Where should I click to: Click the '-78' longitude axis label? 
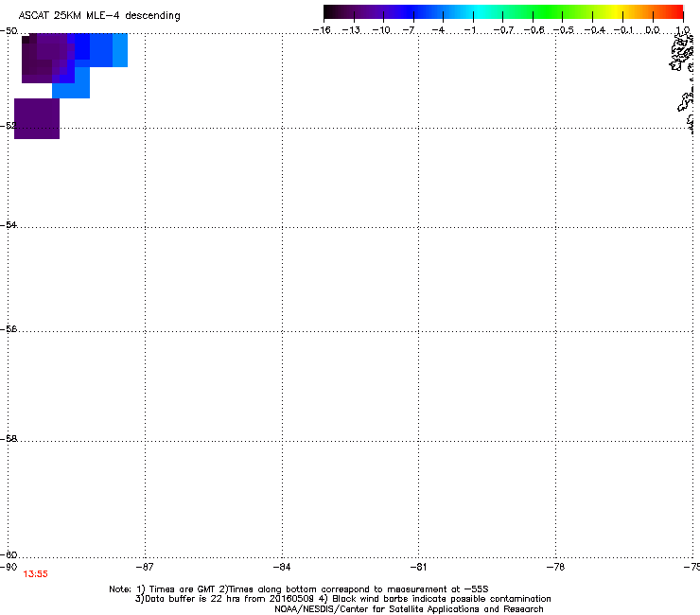(555, 567)
